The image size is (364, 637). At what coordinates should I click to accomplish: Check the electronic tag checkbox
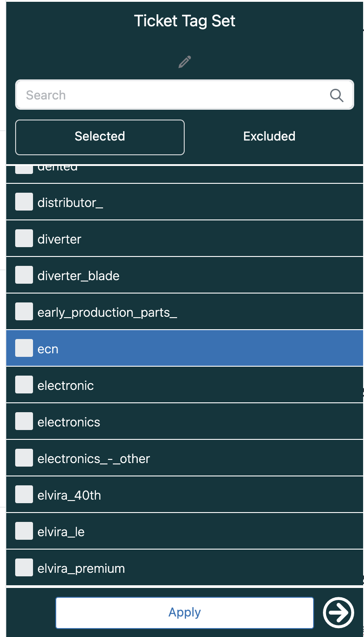click(x=24, y=385)
